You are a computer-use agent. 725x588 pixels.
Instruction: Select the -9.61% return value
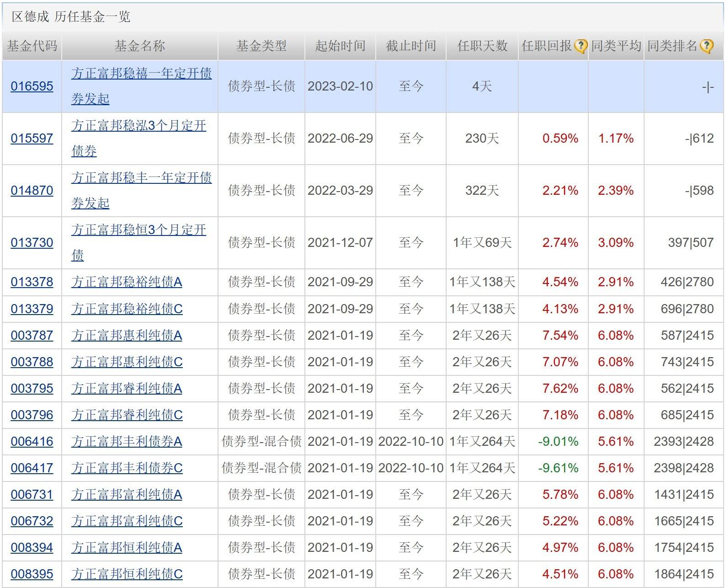coord(558,468)
